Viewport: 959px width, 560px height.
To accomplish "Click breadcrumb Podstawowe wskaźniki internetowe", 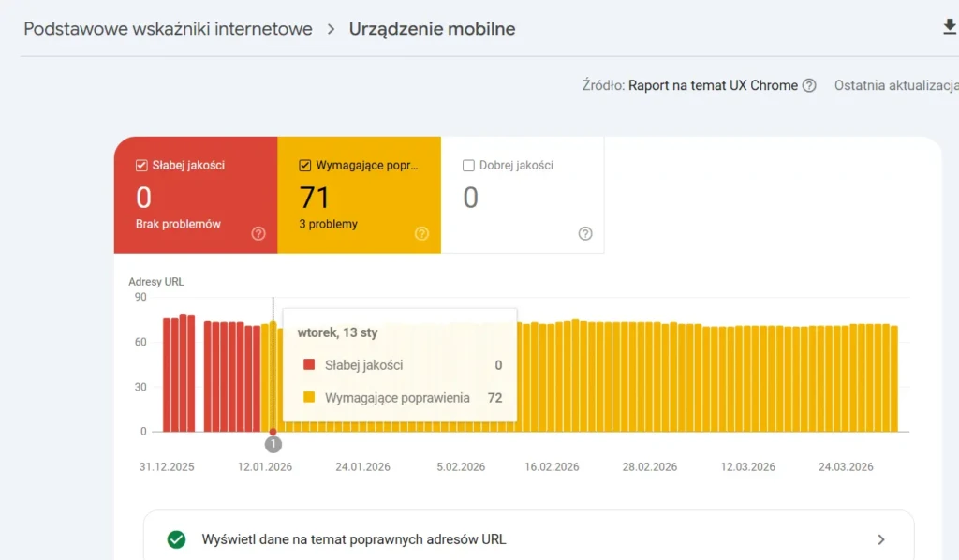I will [167, 28].
